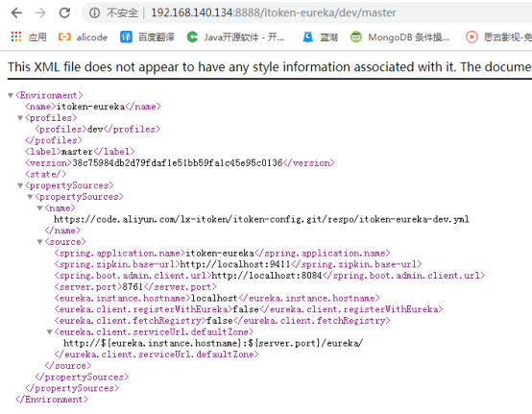This screenshot has width=532, height=414.
Task: Collapse the source node triangle
Action: coord(39,242)
